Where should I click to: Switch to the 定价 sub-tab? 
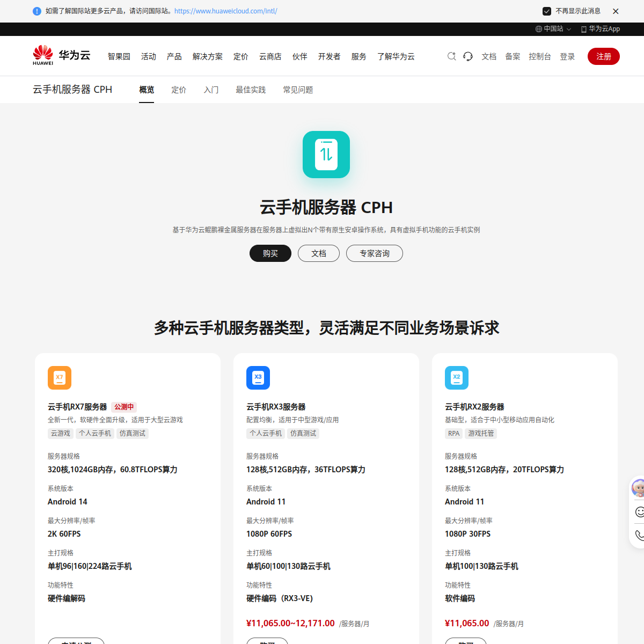click(x=179, y=90)
